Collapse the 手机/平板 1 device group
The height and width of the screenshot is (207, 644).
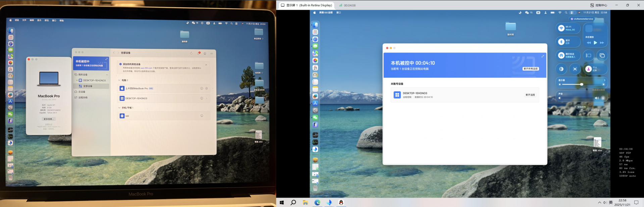coord(119,108)
